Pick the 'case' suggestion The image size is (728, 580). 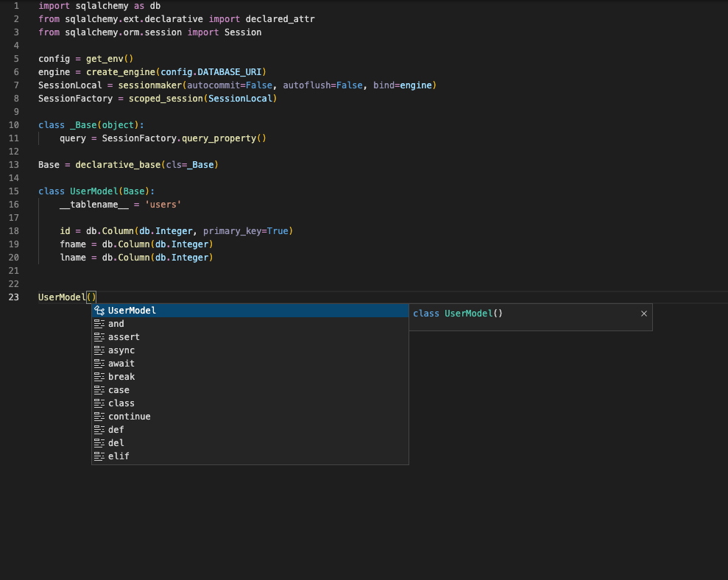[250, 390]
